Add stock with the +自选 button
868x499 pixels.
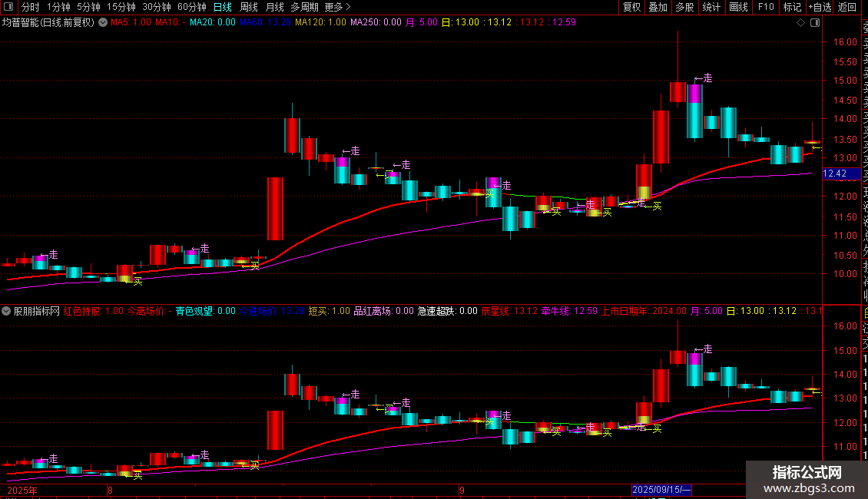pos(820,7)
